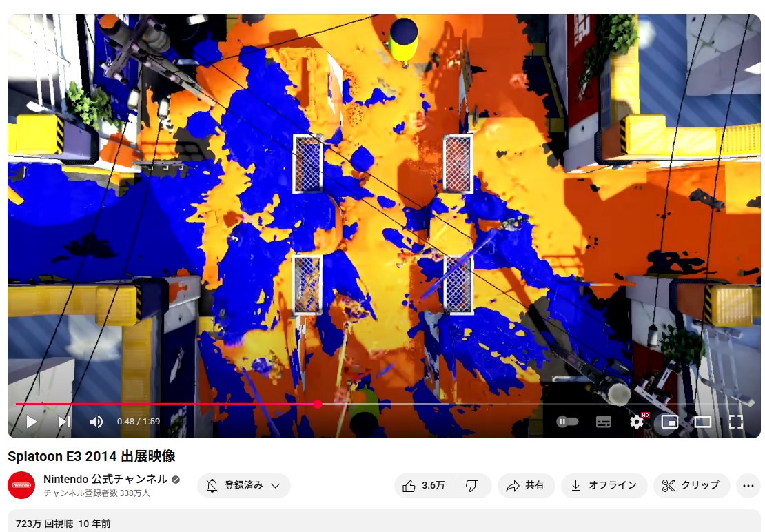Viewport: 765px width, 532px height.
Task: Toggle the autoplay switch
Action: click(x=567, y=421)
